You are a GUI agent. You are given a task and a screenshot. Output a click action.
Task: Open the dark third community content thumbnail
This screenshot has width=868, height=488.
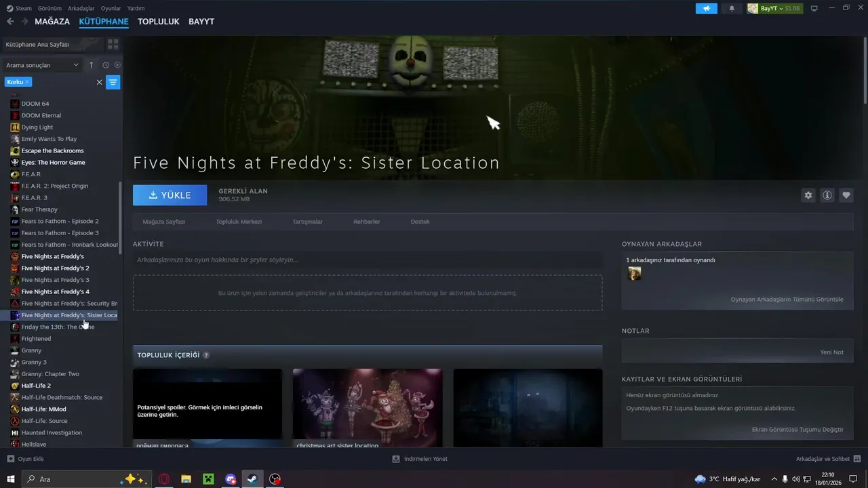528,407
